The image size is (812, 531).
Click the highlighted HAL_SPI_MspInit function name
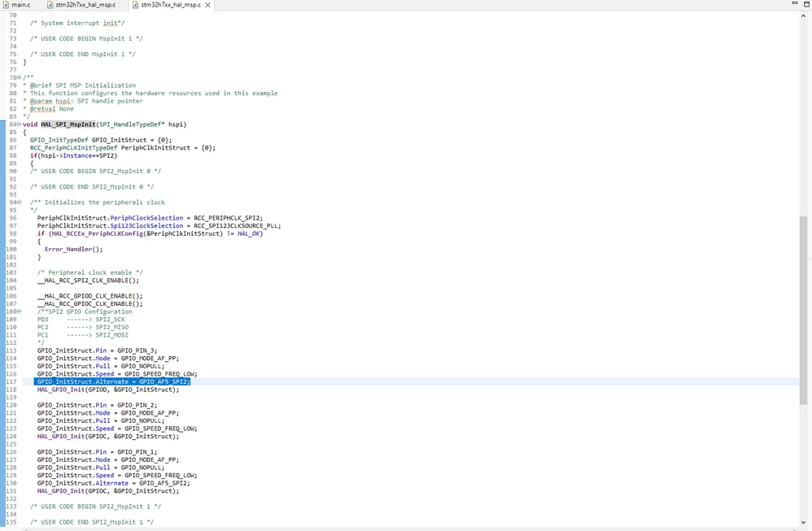tap(68, 124)
